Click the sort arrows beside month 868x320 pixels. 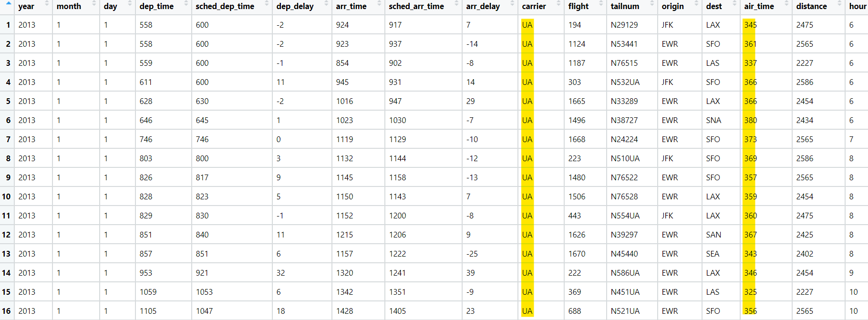pyautogui.click(x=94, y=3)
